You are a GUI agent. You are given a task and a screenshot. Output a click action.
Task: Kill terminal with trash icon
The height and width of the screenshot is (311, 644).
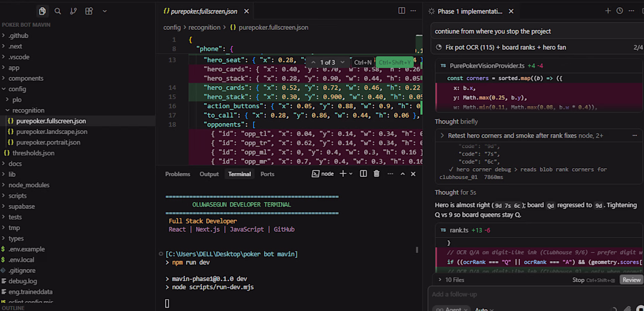[376, 174]
